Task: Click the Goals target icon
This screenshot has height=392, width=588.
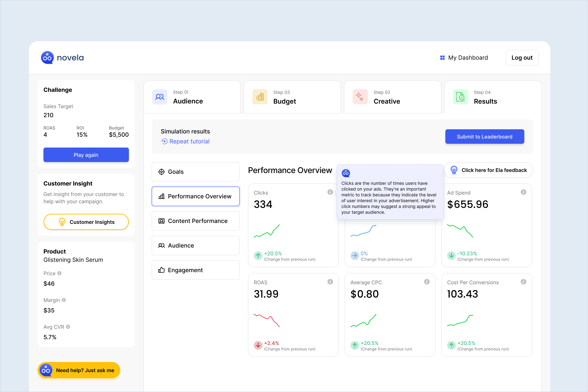Action: 161,172
